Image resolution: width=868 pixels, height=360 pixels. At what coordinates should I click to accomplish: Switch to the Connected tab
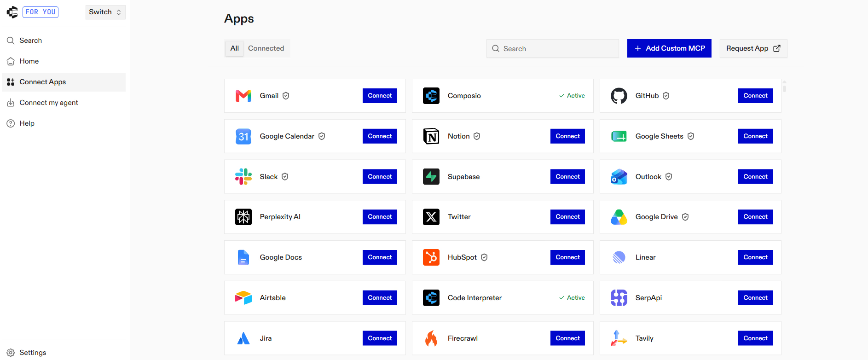[x=266, y=48]
